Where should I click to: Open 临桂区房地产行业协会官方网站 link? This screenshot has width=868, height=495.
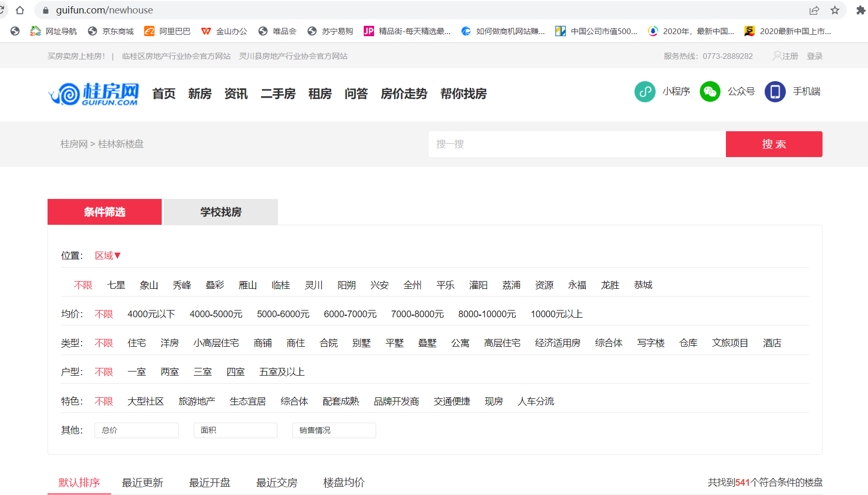pyautogui.click(x=176, y=56)
